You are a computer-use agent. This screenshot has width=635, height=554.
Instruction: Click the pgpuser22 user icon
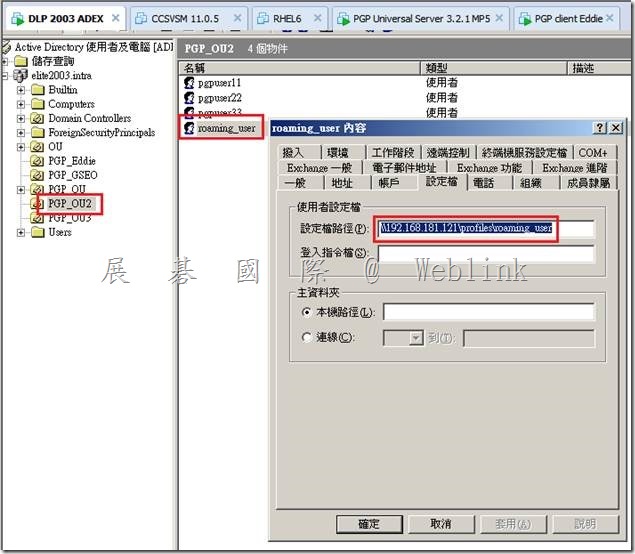coord(189,98)
